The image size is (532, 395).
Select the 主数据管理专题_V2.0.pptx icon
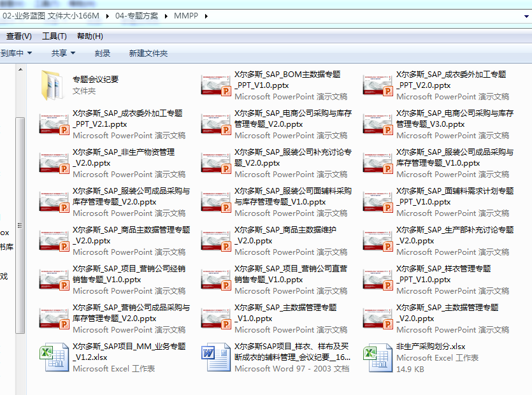click(378, 319)
